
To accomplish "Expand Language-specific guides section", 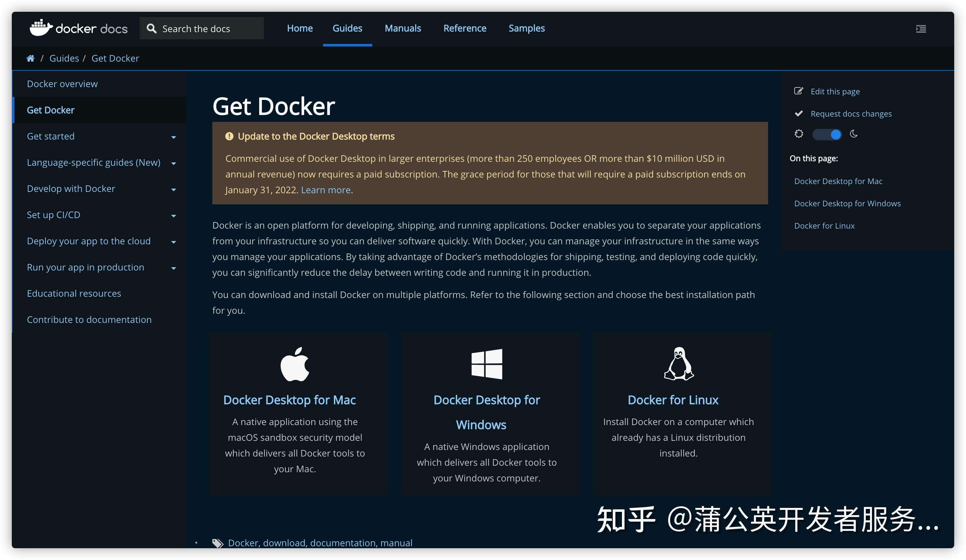I will click(173, 163).
